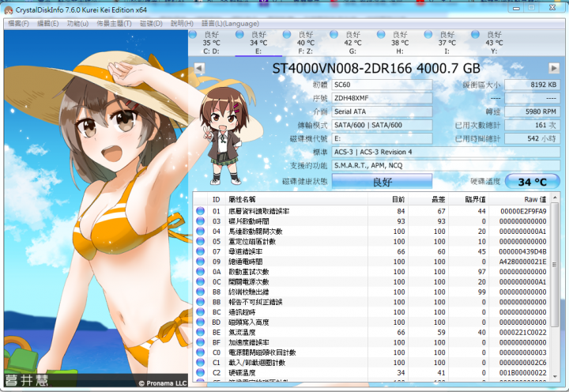This screenshot has height=392, width=569.
Task: Click the 屬性名稱 column header
Action: point(296,199)
